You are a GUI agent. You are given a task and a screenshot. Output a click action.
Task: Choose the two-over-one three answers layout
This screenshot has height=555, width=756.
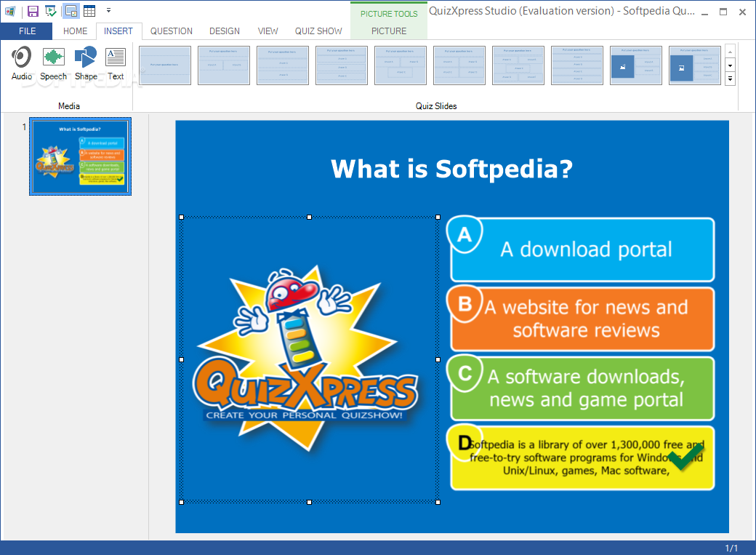coord(401,65)
